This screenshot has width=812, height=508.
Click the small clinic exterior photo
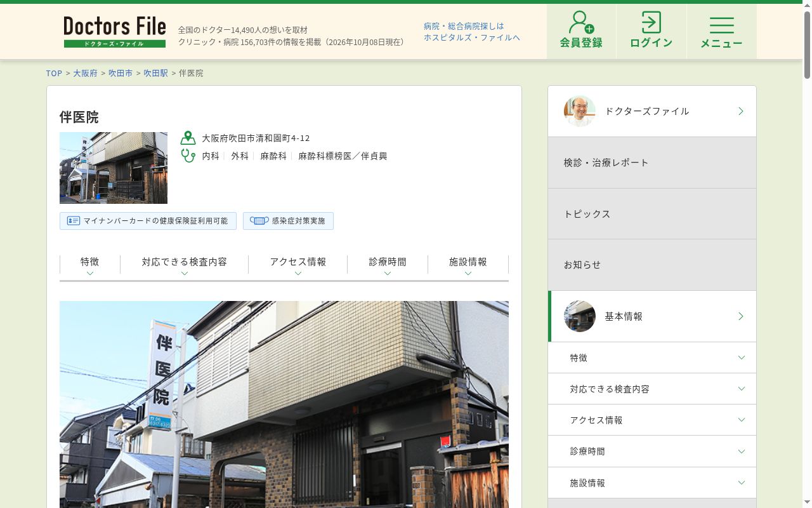pyautogui.click(x=114, y=168)
